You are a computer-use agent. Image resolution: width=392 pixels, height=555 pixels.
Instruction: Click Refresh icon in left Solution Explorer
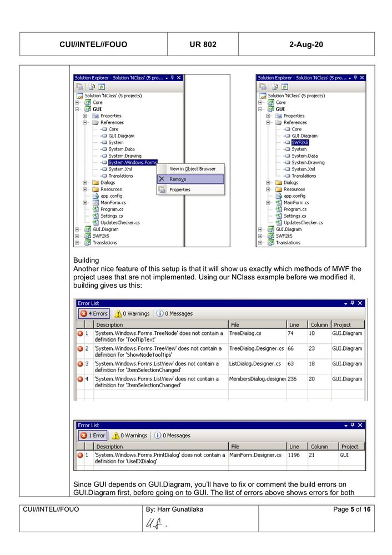coord(102,86)
